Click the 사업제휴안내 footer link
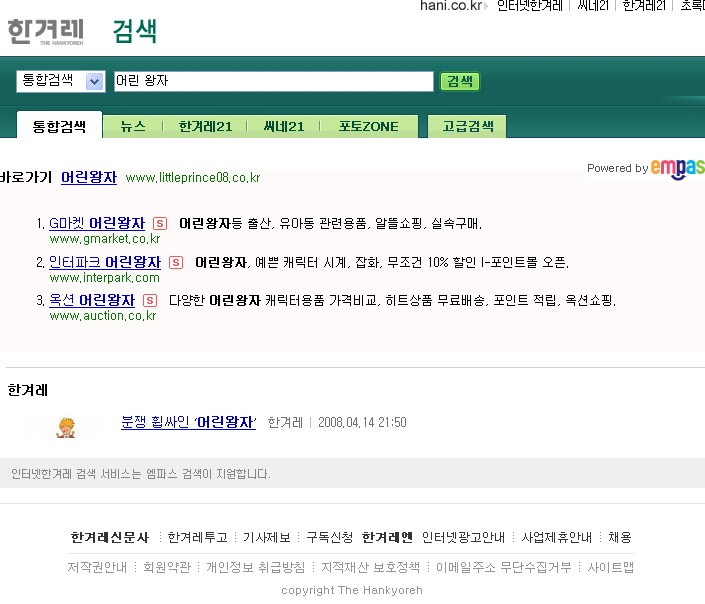The image size is (705, 604). coord(557,537)
